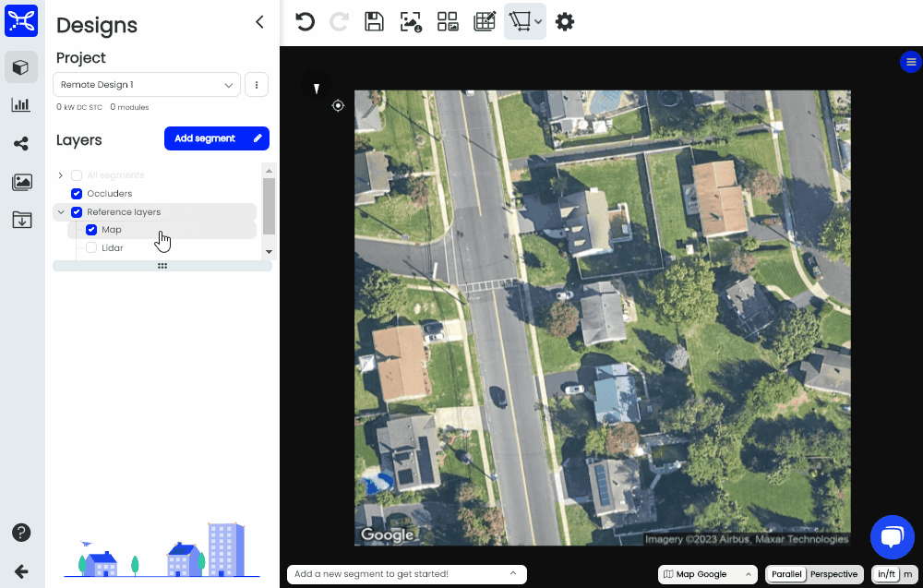Open the project options three-dot menu
This screenshot has width=923, height=588.
pyautogui.click(x=256, y=84)
